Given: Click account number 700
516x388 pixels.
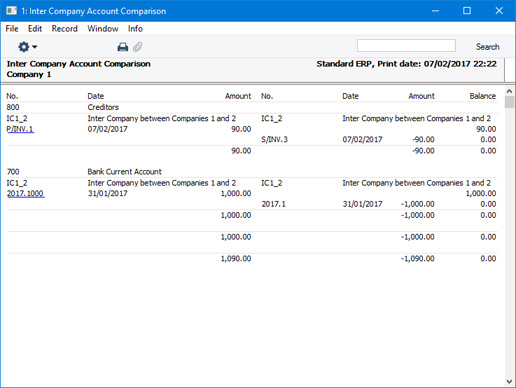Looking at the screenshot, I should (13, 172).
